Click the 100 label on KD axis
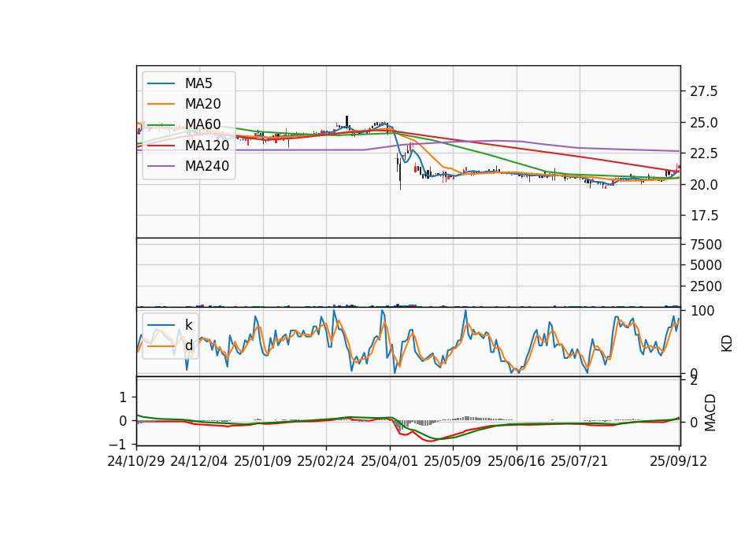This screenshot has width=756, height=543. click(x=702, y=312)
